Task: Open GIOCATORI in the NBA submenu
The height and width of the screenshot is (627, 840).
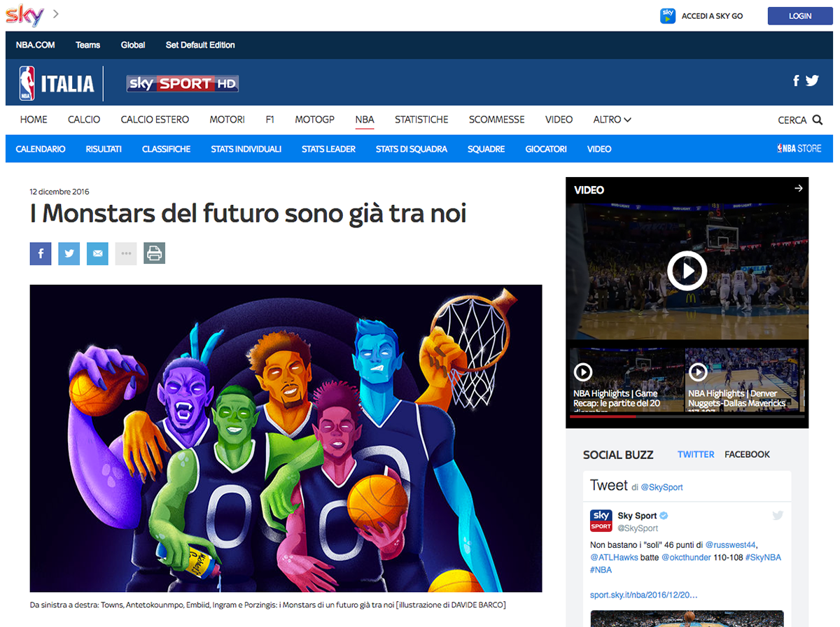Action: (x=546, y=149)
